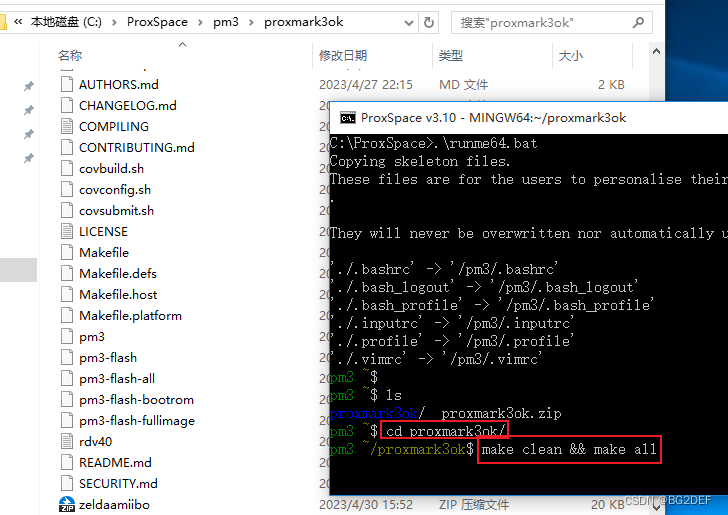Click the rdv40 file icon
The image size is (728, 515).
[x=67, y=441]
